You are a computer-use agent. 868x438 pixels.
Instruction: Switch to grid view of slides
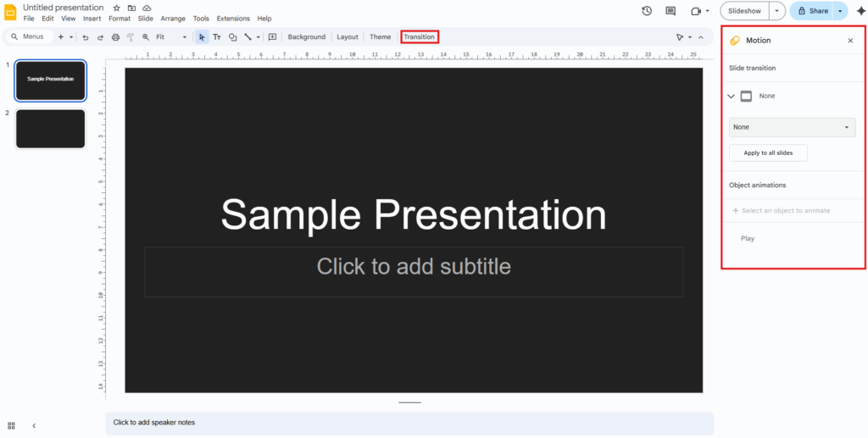[12, 425]
